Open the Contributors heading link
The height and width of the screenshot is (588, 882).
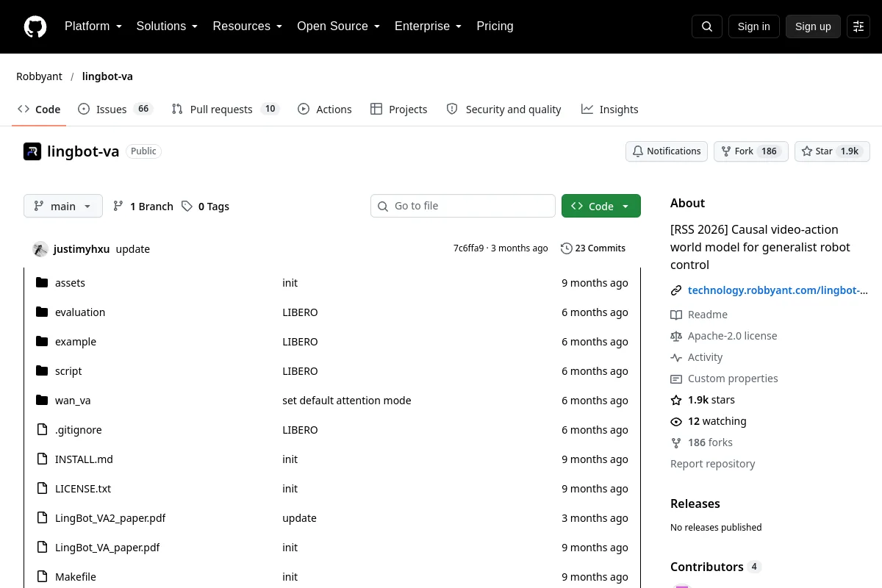click(x=716, y=567)
